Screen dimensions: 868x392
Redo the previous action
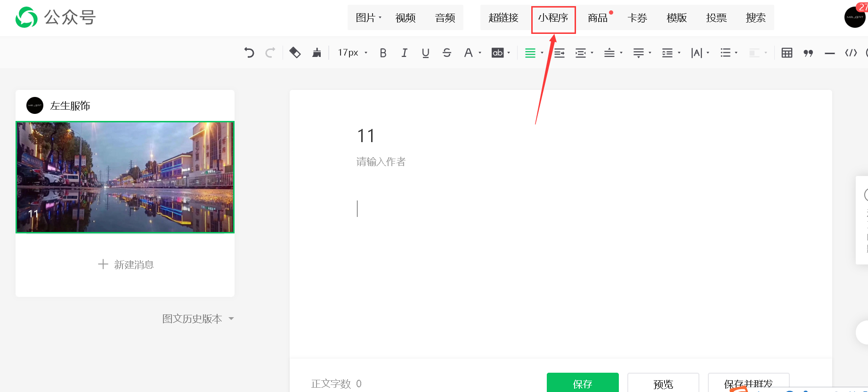[x=270, y=53]
